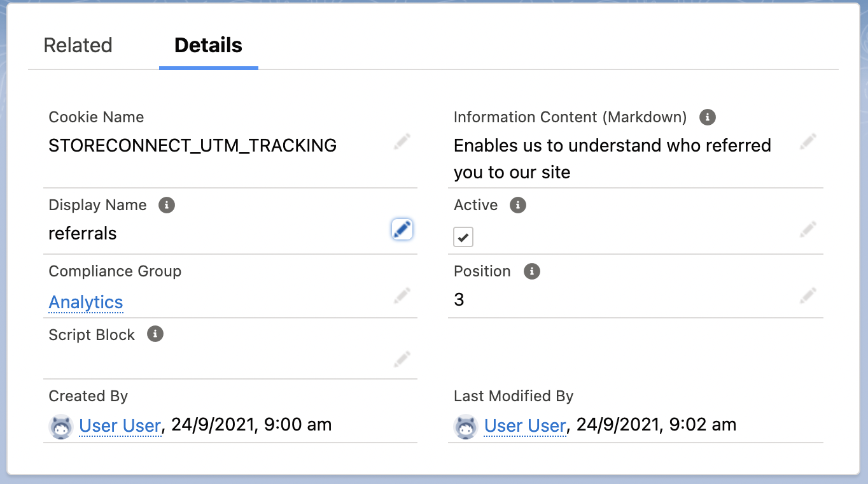Open the Information Content editor via pencil icon
The width and height of the screenshot is (868, 484).
point(808,141)
